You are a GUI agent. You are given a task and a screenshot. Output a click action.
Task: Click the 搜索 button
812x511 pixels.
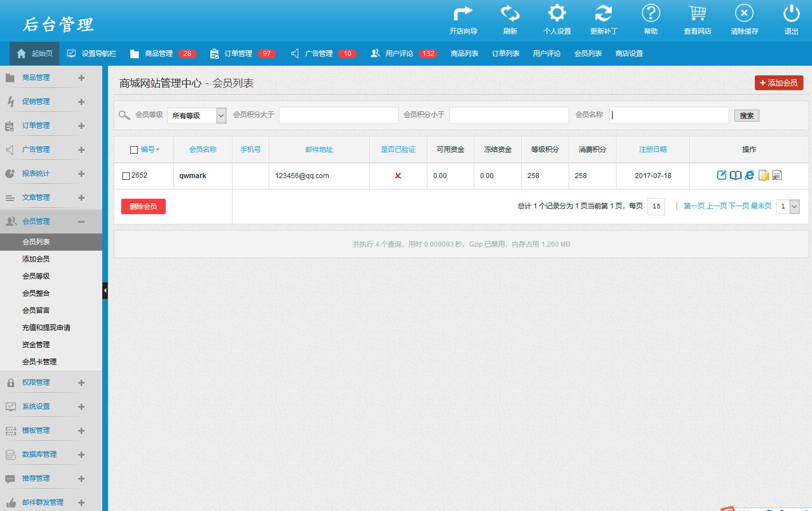pyautogui.click(x=747, y=115)
